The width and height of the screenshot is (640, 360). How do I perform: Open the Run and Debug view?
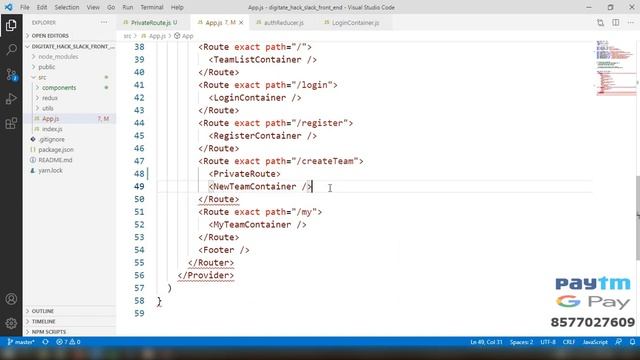[x=11, y=99]
